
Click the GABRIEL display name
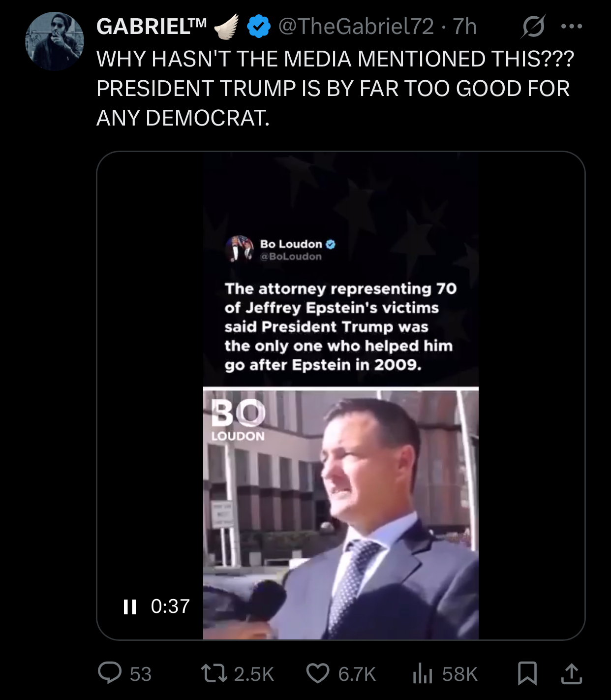click(152, 27)
